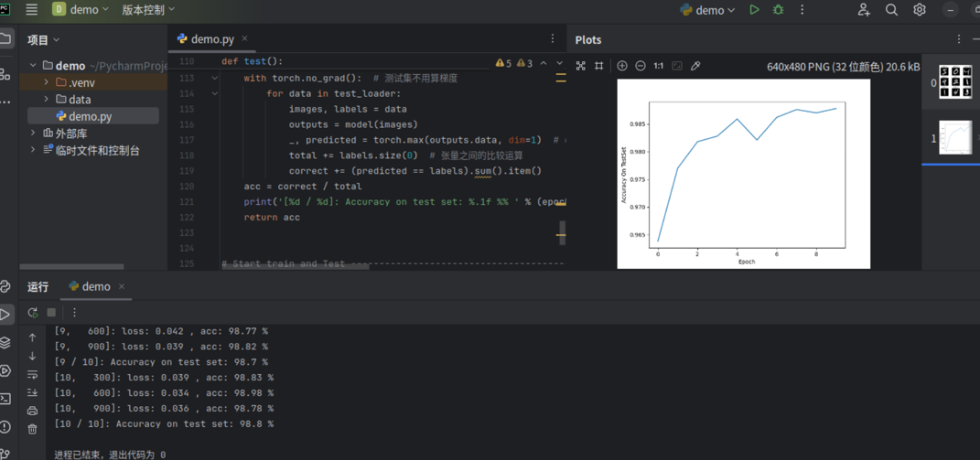Toggle the plot grid display
Screen dimensions: 980x460
click(x=598, y=66)
